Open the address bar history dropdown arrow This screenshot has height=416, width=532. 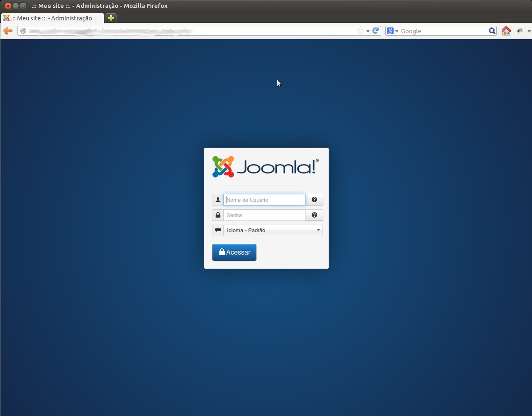point(368,31)
